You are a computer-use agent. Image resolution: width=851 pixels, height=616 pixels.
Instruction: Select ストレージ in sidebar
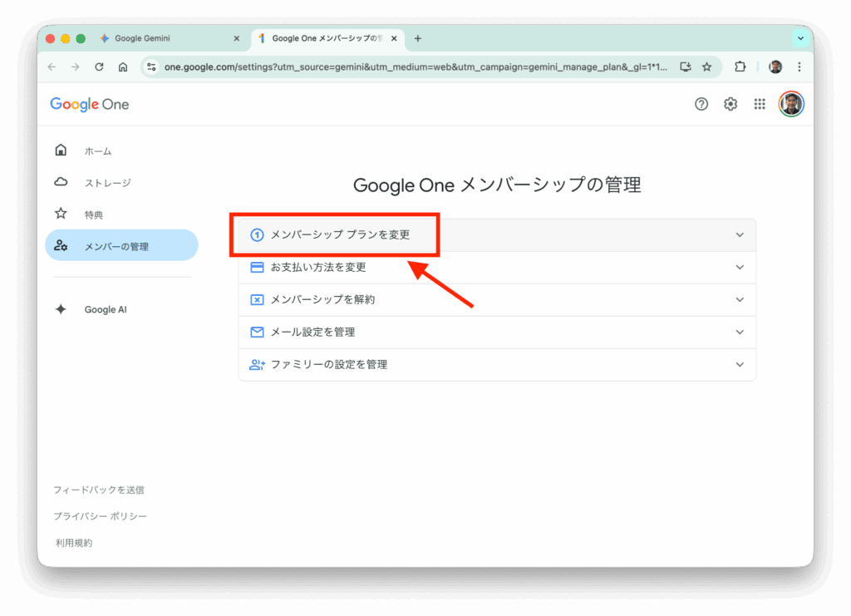tap(107, 183)
